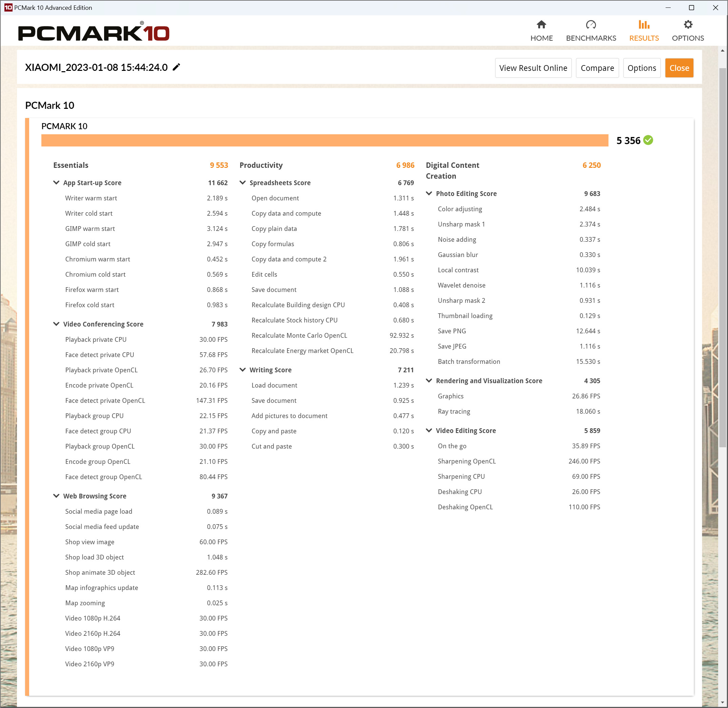
Task: Click the orange overall score bar
Action: point(324,141)
